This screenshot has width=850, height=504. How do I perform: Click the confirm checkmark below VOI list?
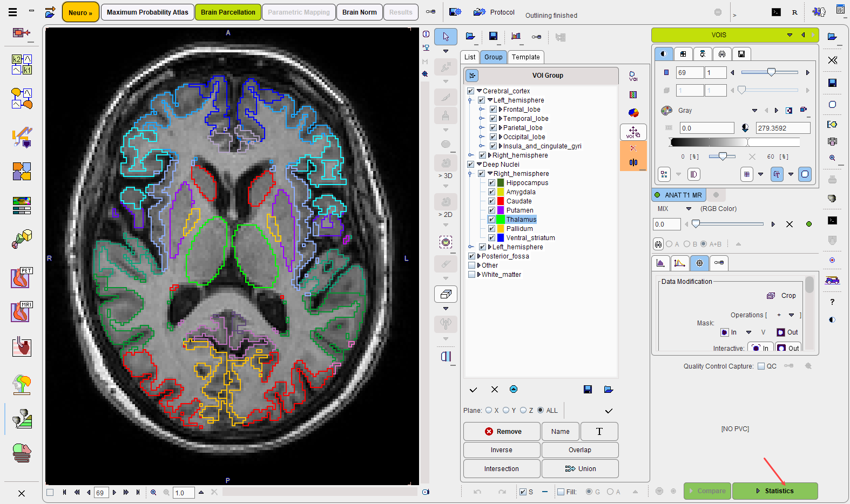pyautogui.click(x=473, y=389)
